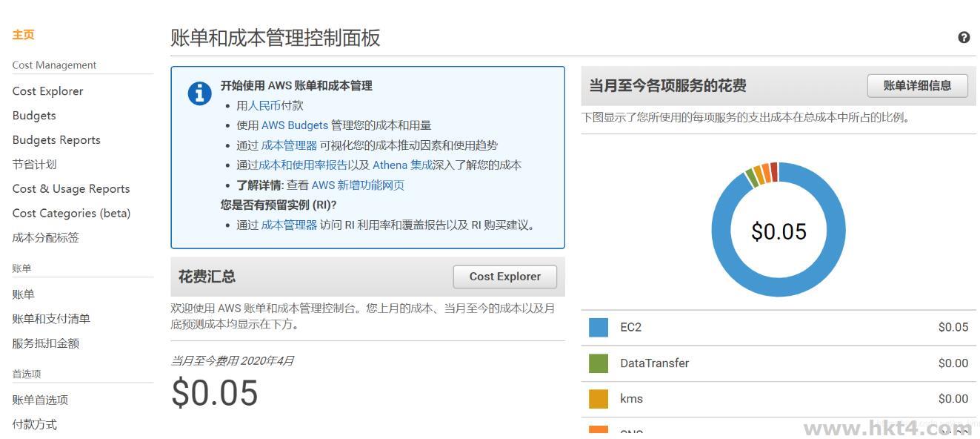Click the 当月至今各项服务的花费 heading
Image resolution: width=980 pixels, height=439 pixels.
[667, 85]
